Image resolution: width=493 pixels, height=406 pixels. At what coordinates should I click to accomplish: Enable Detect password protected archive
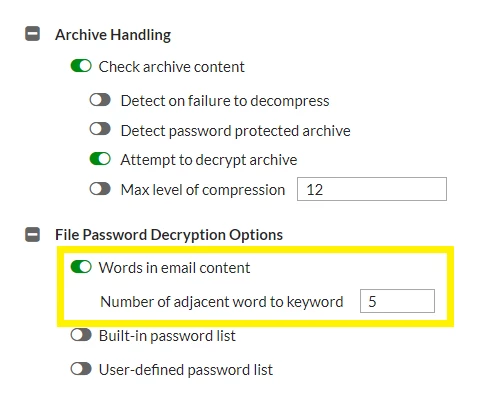coord(100,129)
